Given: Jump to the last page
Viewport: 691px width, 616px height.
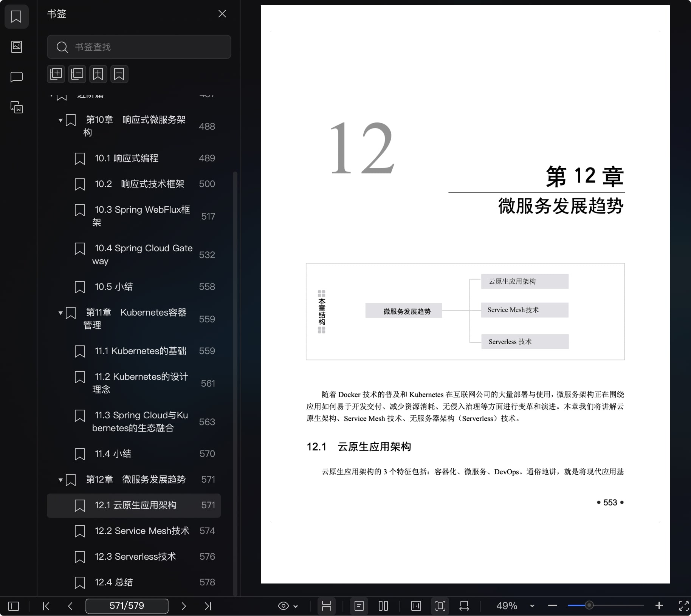Looking at the screenshot, I should [x=208, y=606].
